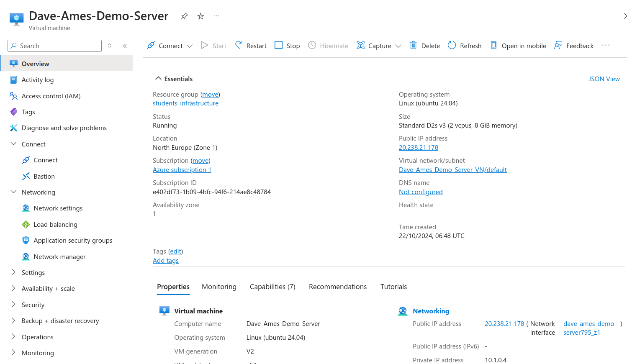Click the Network settings icon
Screen dimensions: 627x364
(x=26, y=208)
